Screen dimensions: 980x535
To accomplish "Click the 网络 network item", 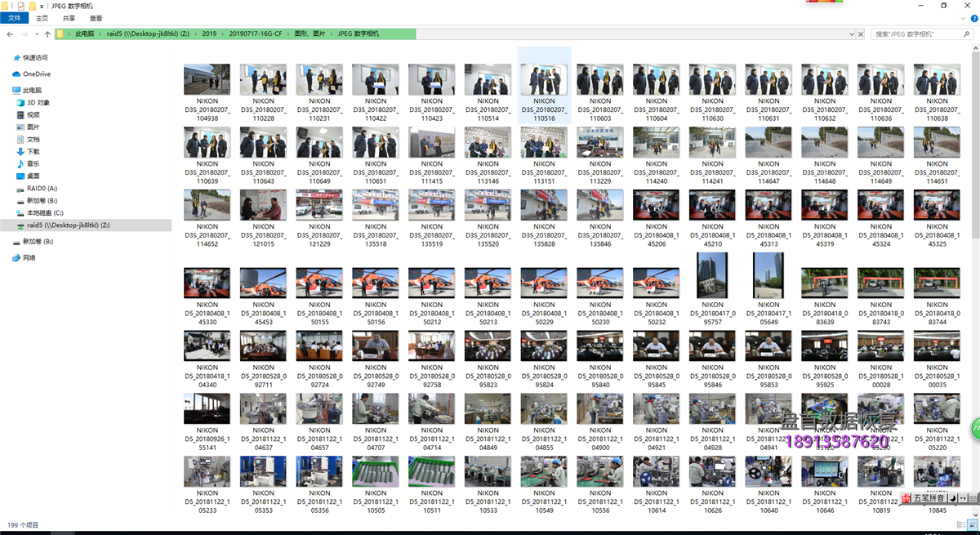I will click(x=29, y=258).
